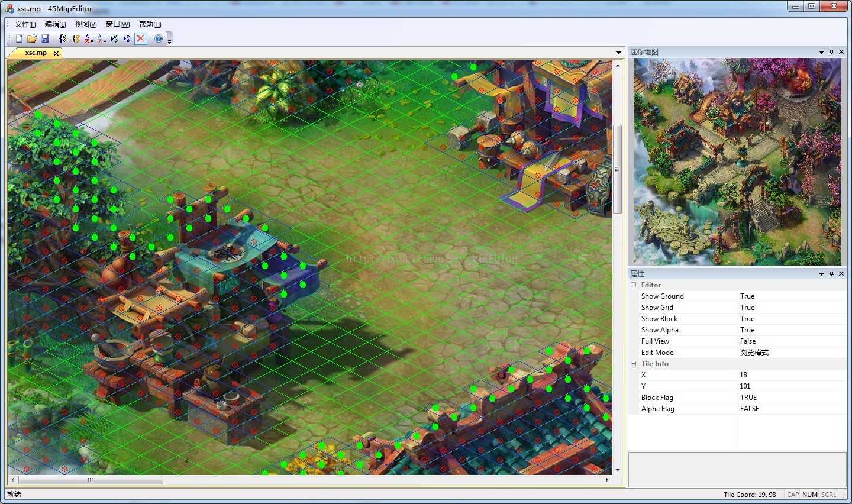Click the SCRL status bar indicator
852x504 pixels.
point(828,495)
